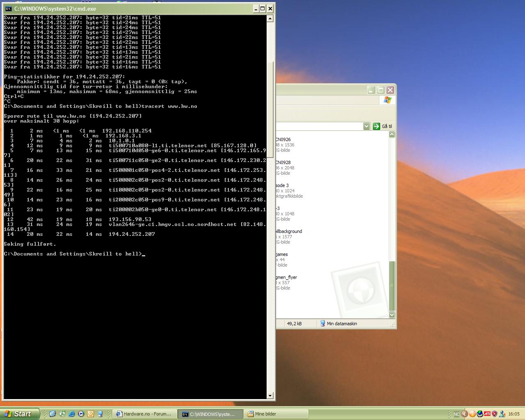Launch the green music note quick launch icon
The height and width of the screenshot is (420, 525).
click(62, 414)
